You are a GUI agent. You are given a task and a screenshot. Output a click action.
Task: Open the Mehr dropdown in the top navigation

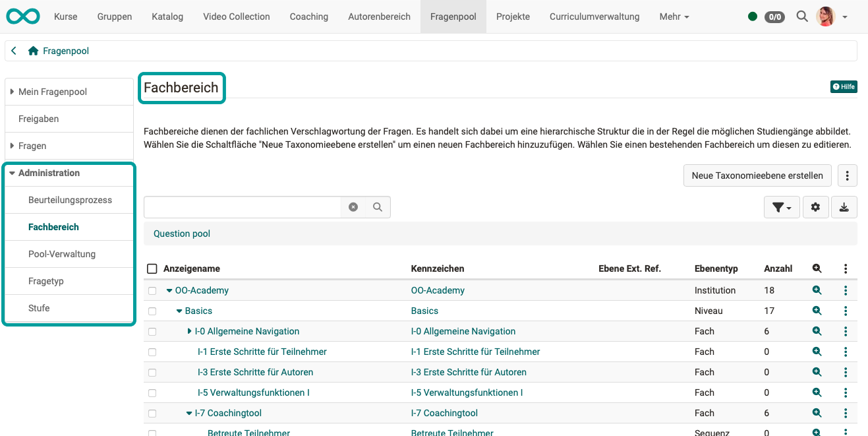click(674, 16)
